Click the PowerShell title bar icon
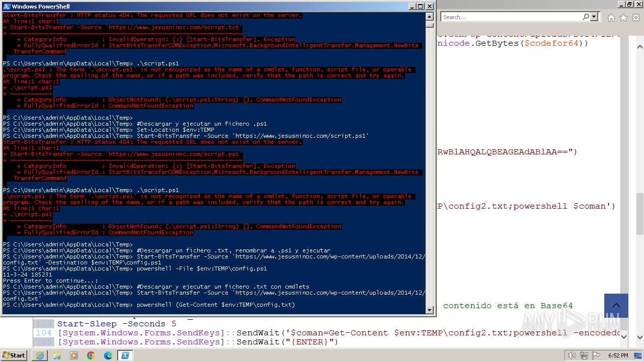 (7, 7)
